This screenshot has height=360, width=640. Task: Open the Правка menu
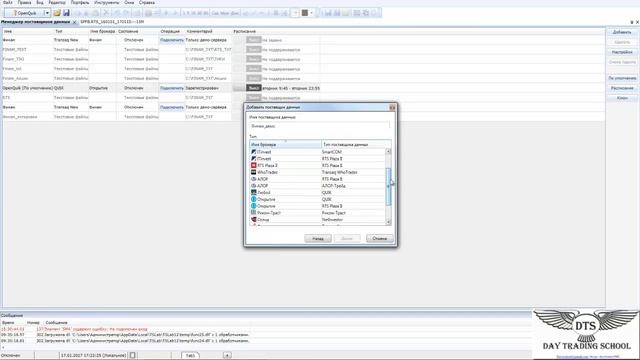click(24, 2)
